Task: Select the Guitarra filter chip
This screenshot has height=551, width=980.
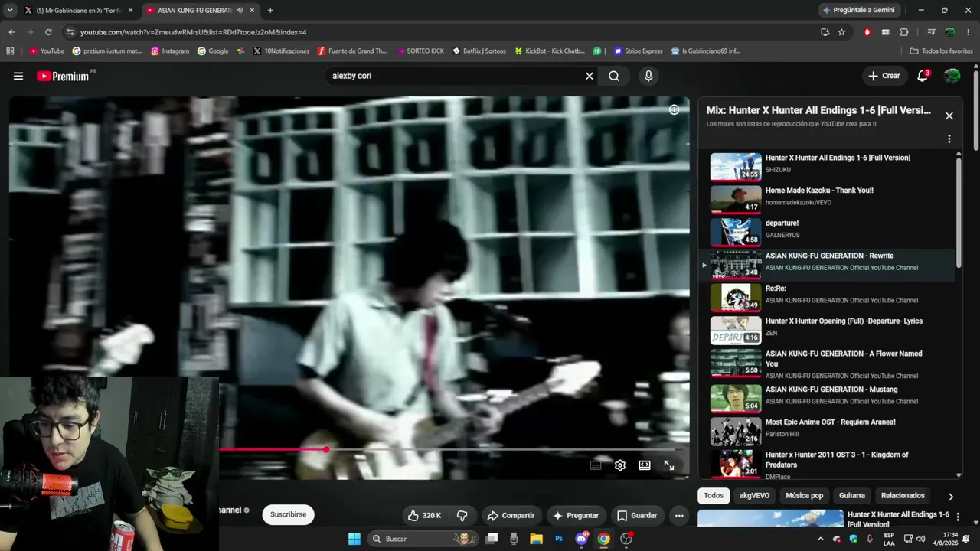Action: point(852,496)
